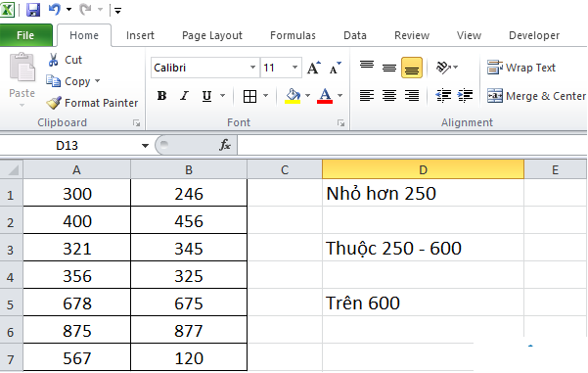The width and height of the screenshot is (588, 373).
Task: Open the Clipboard dialog launcher
Action: pyautogui.click(x=137, y=122)
